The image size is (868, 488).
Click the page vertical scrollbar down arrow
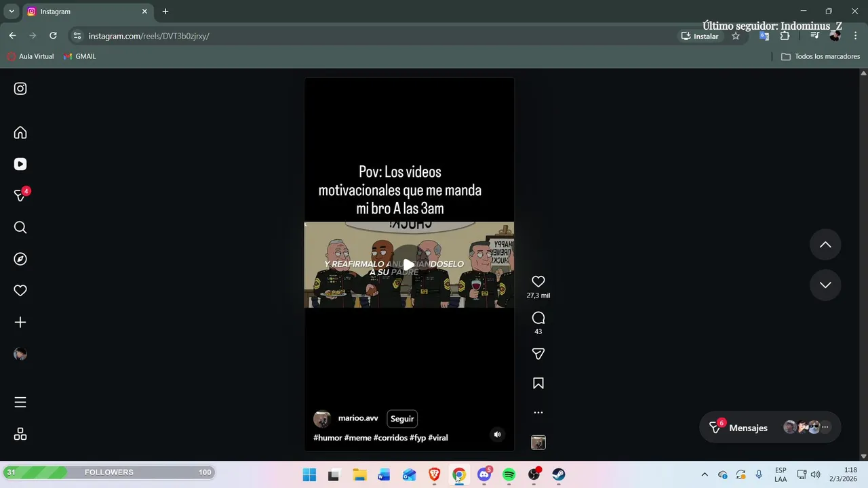863,456
